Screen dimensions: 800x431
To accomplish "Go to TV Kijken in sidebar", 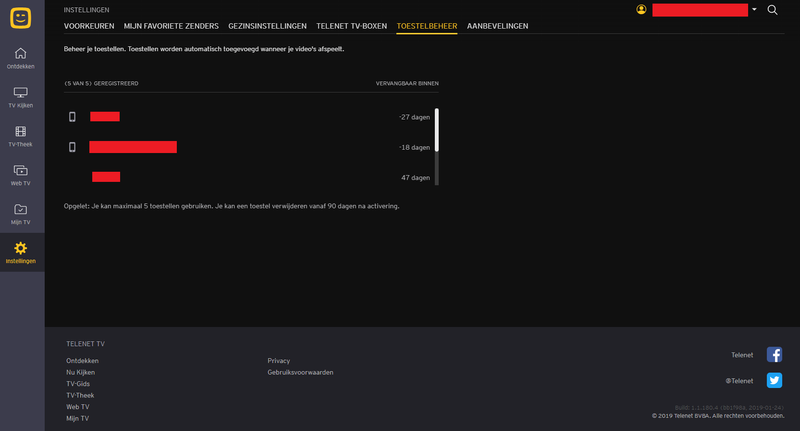I will [20, 97].
